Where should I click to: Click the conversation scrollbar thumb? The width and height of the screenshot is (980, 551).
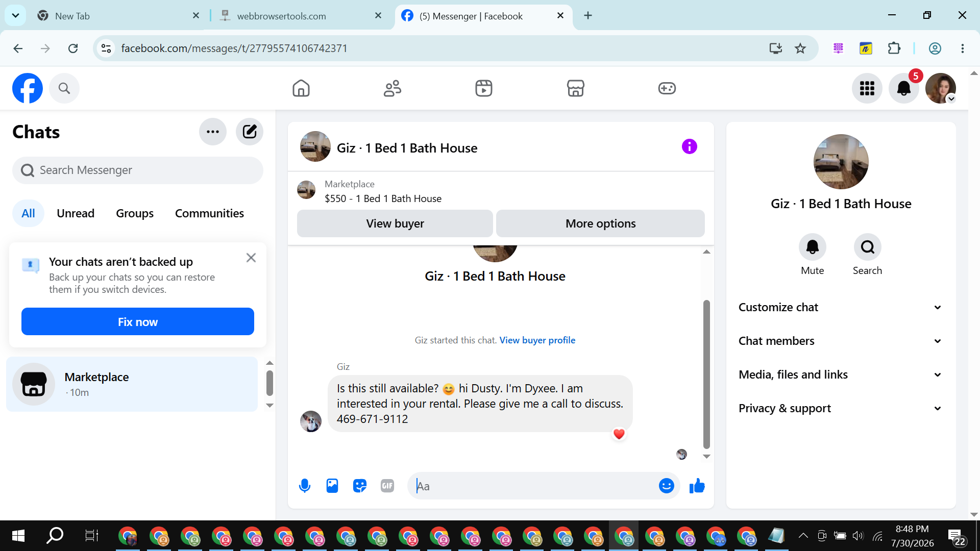point(707,374)
